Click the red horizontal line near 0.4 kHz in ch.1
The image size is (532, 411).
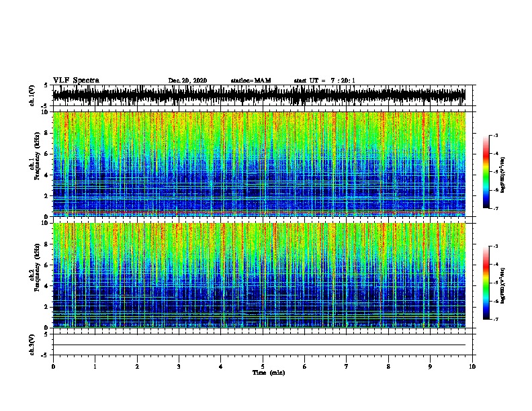[259, 213]
